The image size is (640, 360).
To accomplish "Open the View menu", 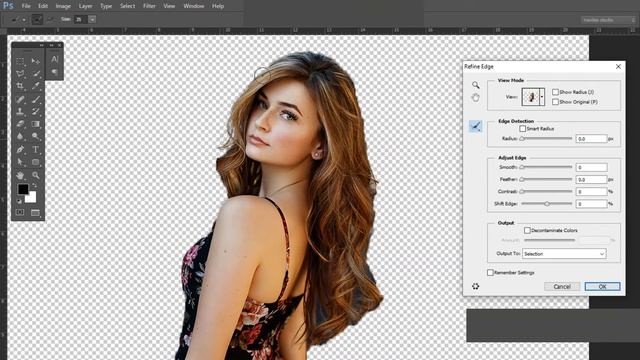I will (x=169, y=6).
